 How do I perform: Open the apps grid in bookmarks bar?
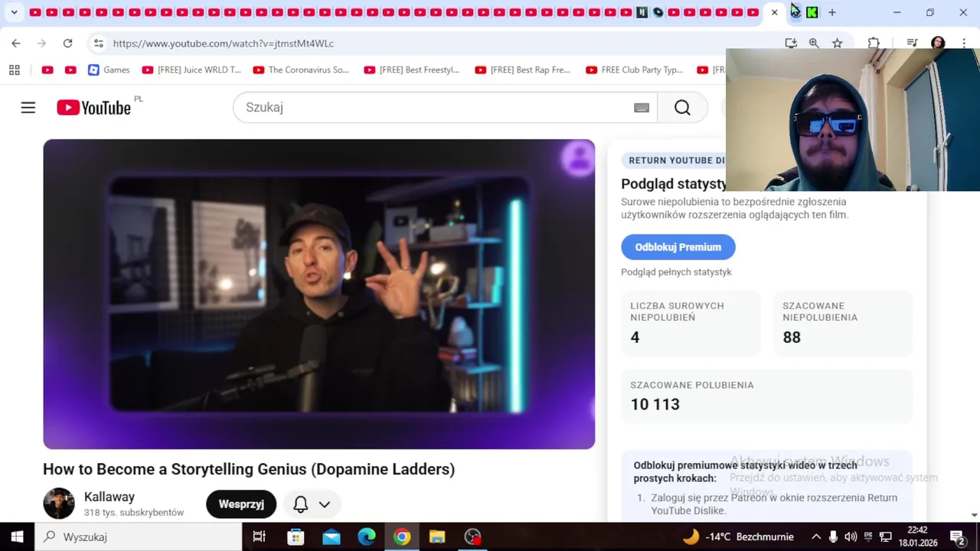coord(15,70)
